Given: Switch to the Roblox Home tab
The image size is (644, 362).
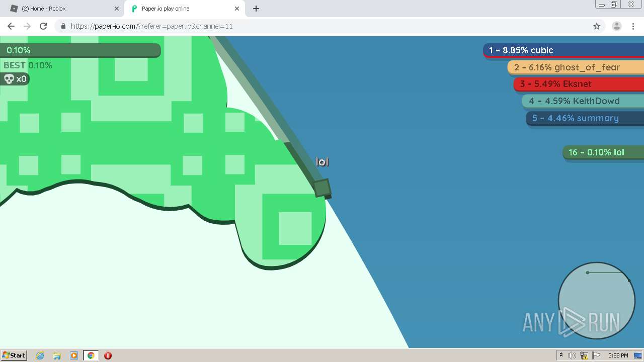Looking at the screenshot, I should coord(63,9).
